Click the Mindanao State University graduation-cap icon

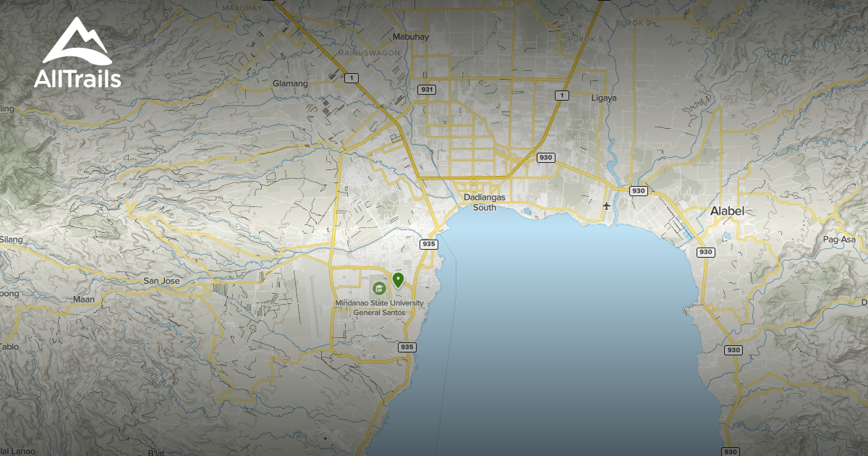[x=379, y=288]
